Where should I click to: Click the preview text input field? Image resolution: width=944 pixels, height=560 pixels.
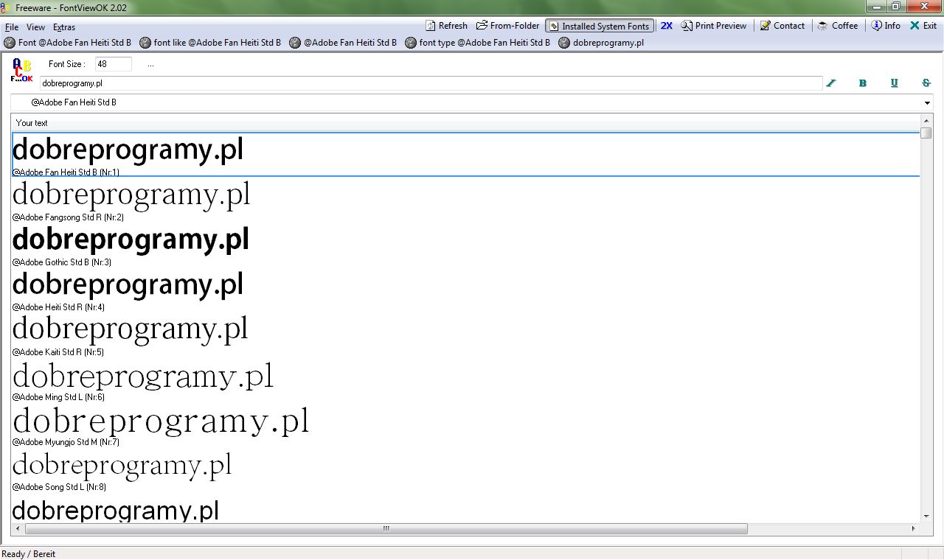pos(431,83)
